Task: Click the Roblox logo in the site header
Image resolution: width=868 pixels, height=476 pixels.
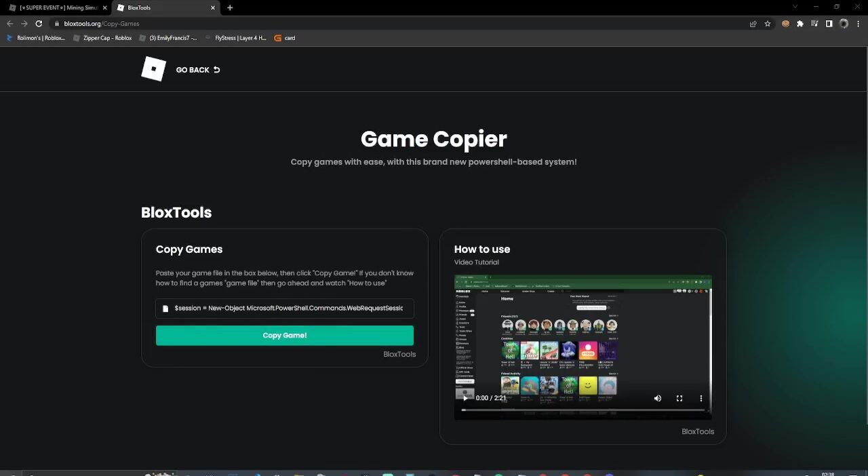Action: pos(153,69)
